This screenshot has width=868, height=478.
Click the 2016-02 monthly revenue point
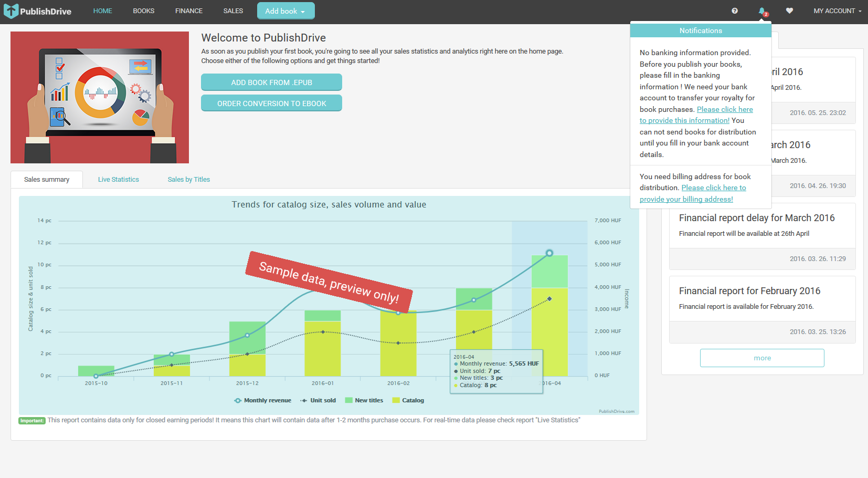[398, 313]
